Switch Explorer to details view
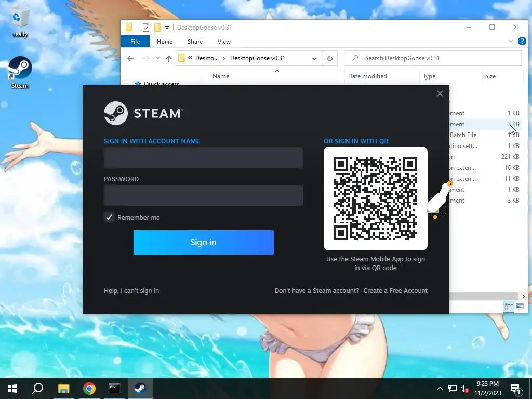 pos(509,307)
